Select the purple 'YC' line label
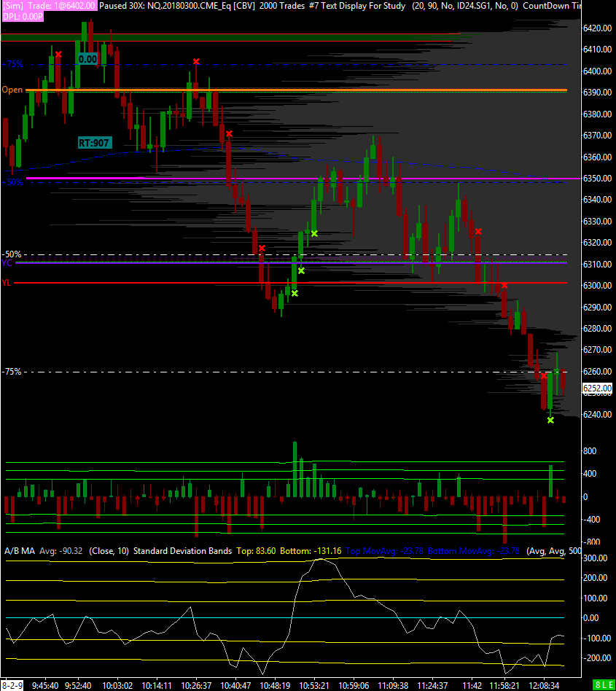The height and width of the screenshot is (691, 616). pyautogui.click(x=7, y=263)
